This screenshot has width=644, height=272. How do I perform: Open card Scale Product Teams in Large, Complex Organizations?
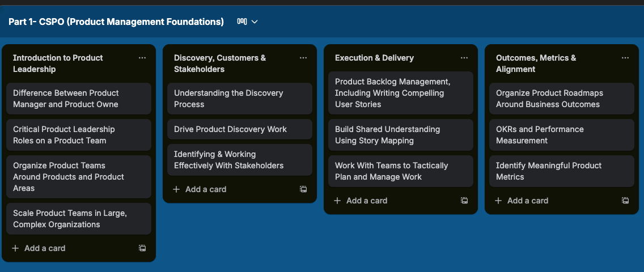tap(79, 219)
